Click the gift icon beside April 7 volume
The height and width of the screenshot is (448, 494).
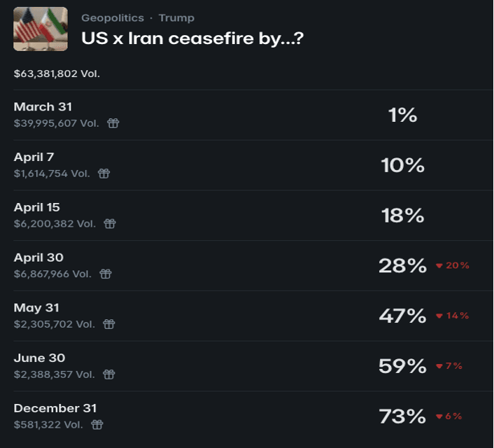(104, 174)
